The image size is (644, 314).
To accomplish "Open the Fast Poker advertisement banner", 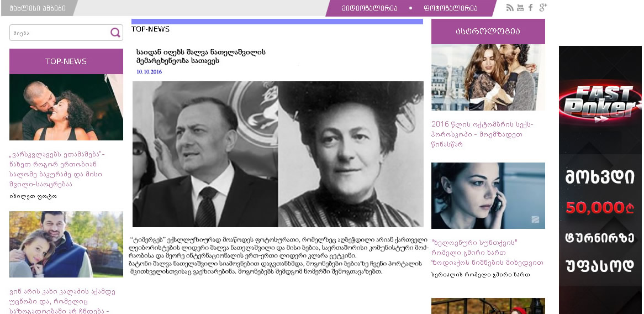I will coord(600,180).
